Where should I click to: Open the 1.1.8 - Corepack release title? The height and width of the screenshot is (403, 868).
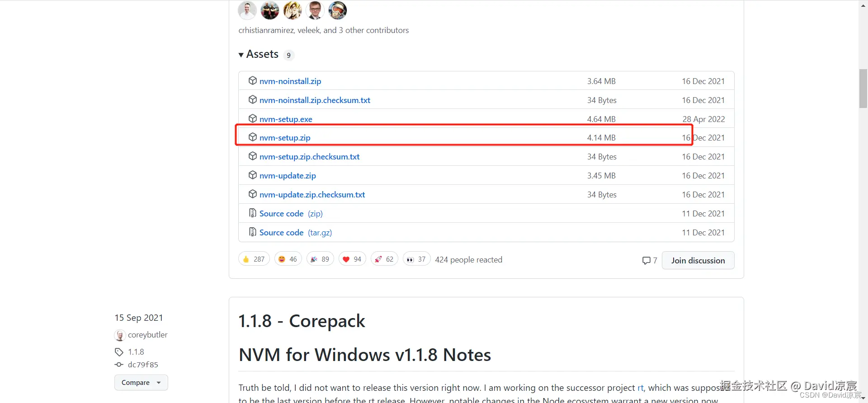pos(302,321)
